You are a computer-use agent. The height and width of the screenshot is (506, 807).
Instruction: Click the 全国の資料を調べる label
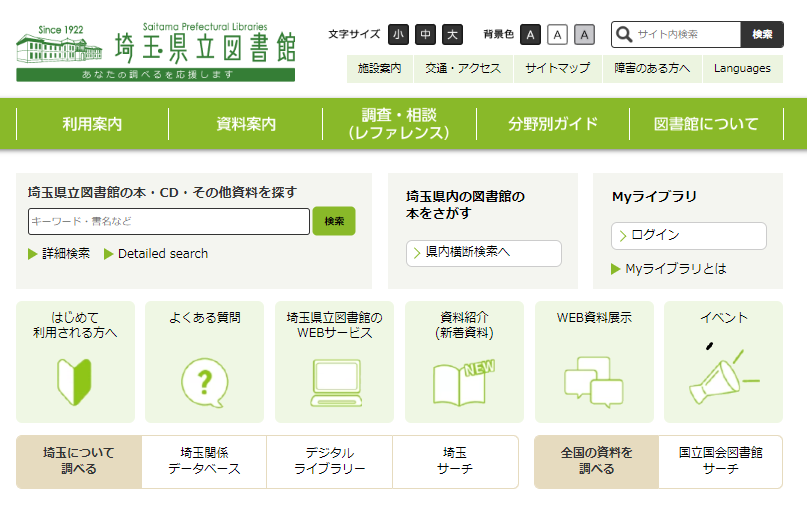597,461
